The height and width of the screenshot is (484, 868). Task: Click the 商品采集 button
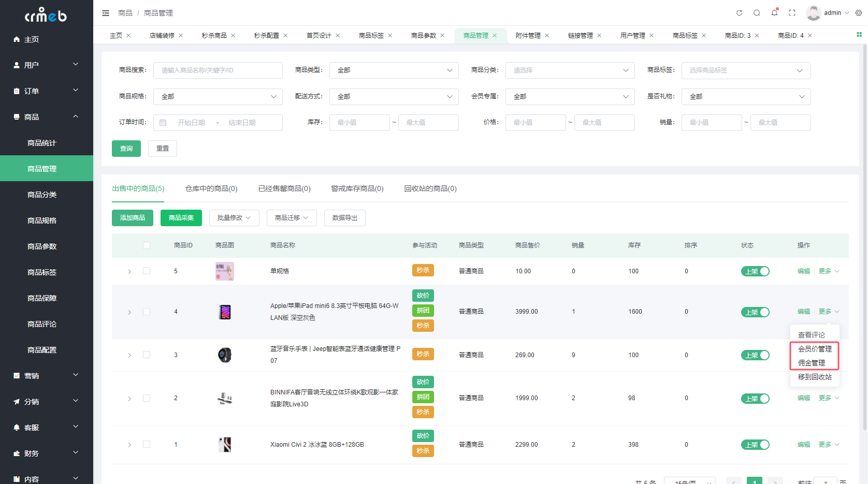181,218
